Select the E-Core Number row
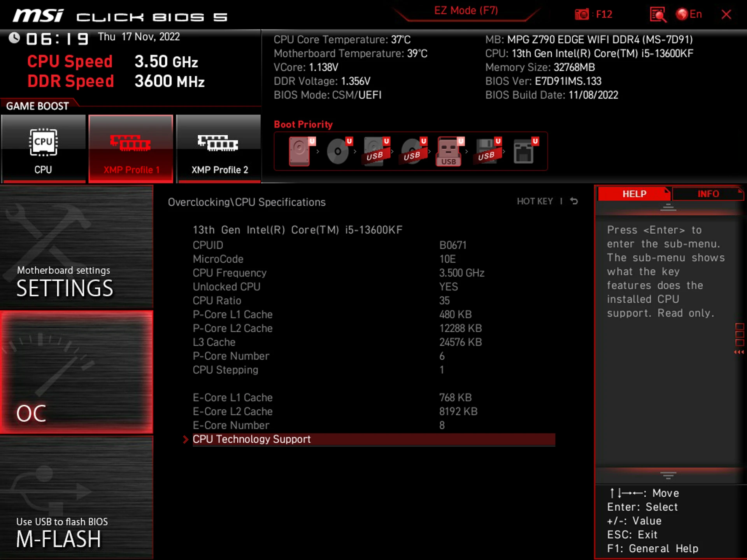Screen dimensions: 747x560 point(373,425)
